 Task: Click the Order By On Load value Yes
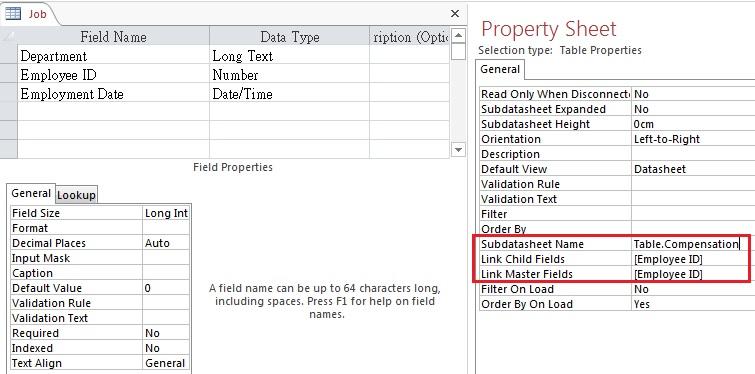[693, 304]
